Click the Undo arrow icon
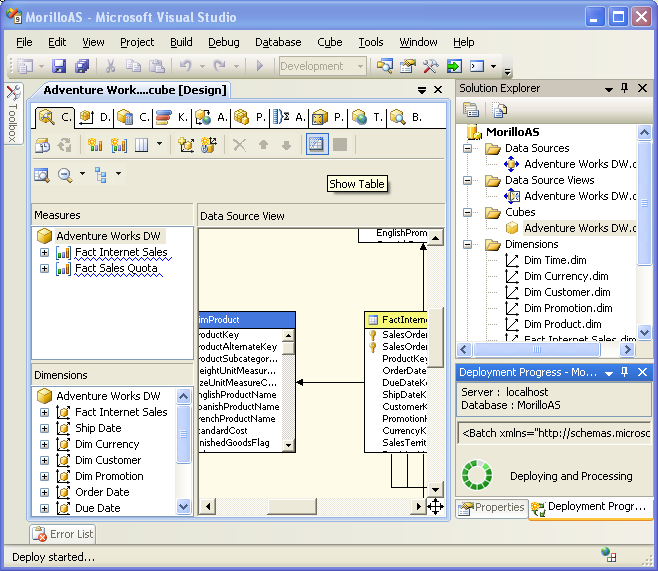Screen dimensions: 658x571 click(x=185, y=66)
